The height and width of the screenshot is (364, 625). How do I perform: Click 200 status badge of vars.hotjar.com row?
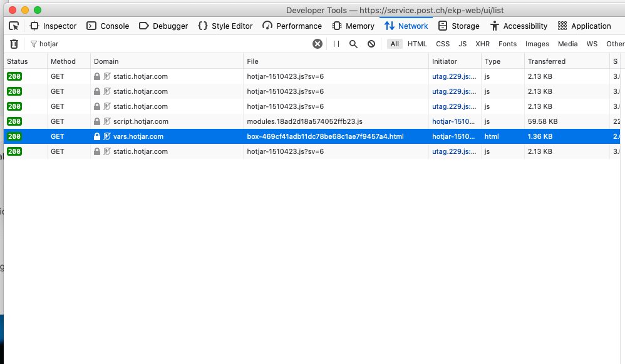14,136
